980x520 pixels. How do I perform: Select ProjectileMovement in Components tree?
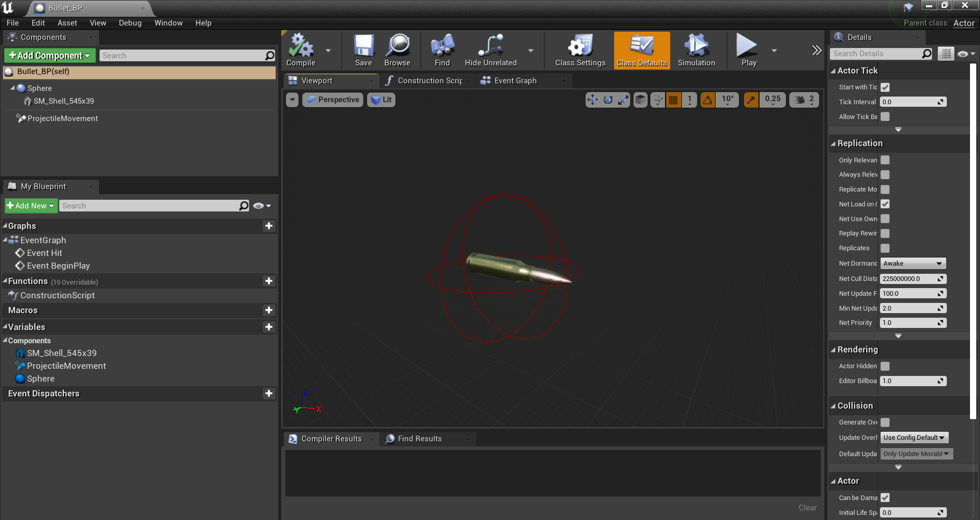click(x=62, y=119)
